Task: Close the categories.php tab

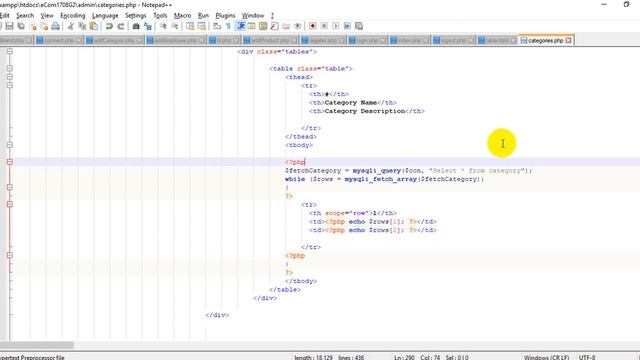Action: click(569, 40)
